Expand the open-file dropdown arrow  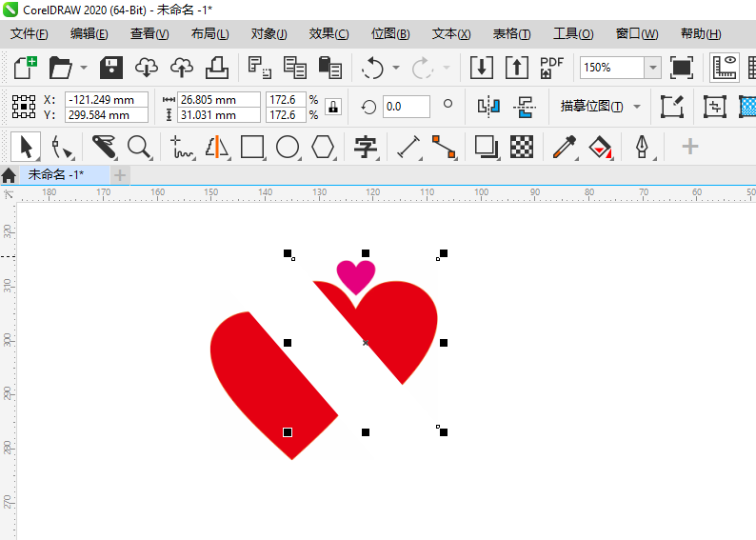click(84, 68)
